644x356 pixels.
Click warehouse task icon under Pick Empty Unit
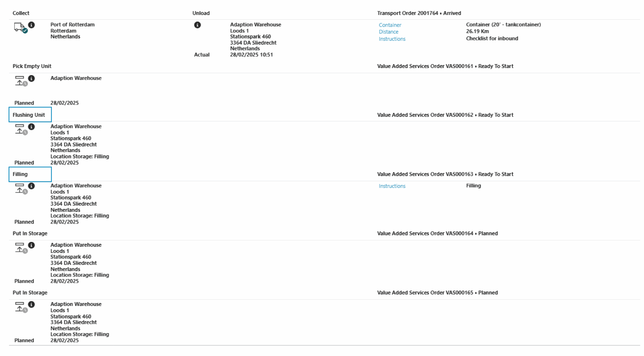click(x=20, y=81)
